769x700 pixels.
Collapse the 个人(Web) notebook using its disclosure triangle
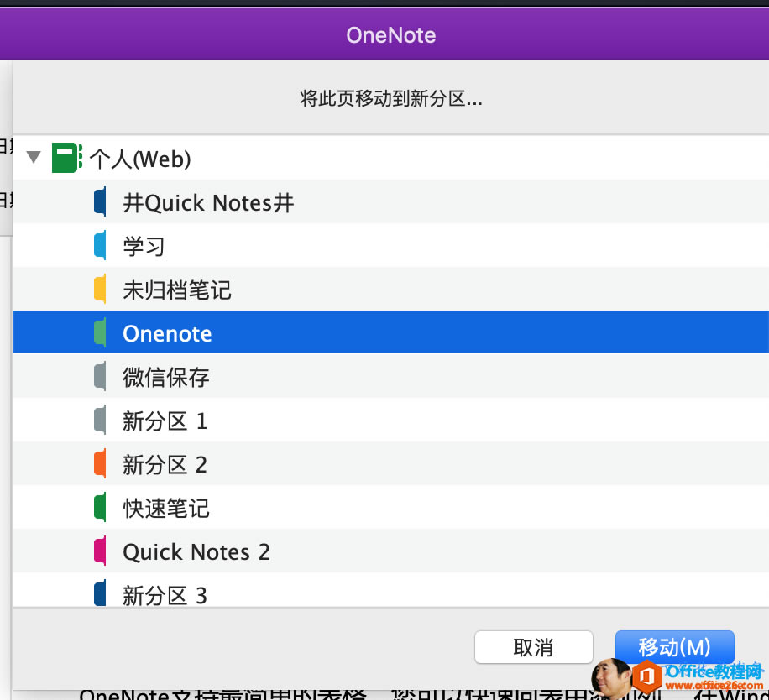[32, 157]
